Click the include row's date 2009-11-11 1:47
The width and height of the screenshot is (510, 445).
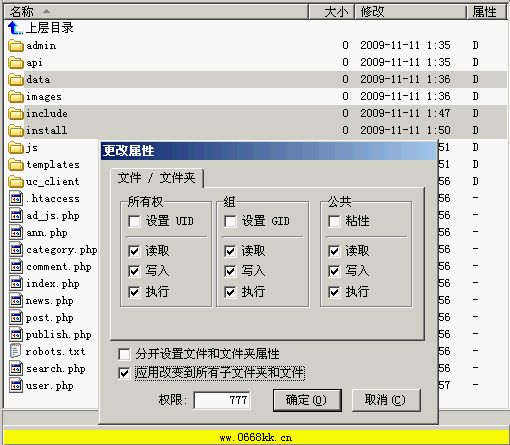(x=405, y=113)
